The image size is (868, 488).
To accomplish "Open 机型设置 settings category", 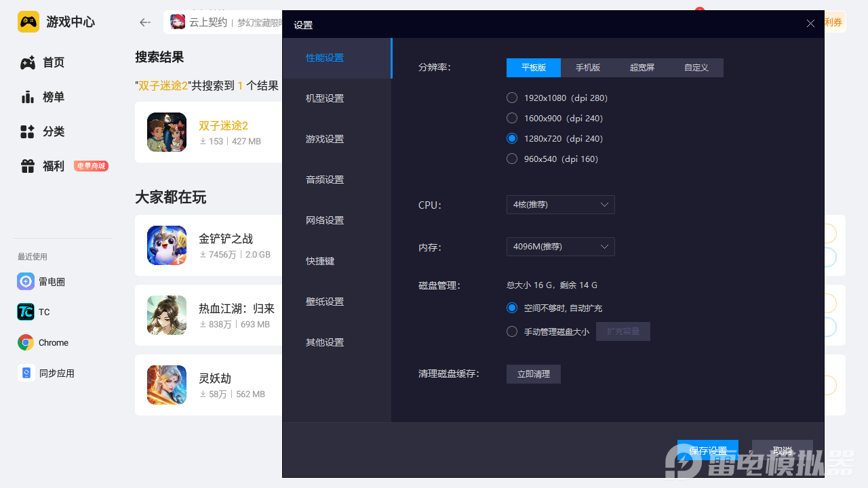I will (x=337, y=98).
